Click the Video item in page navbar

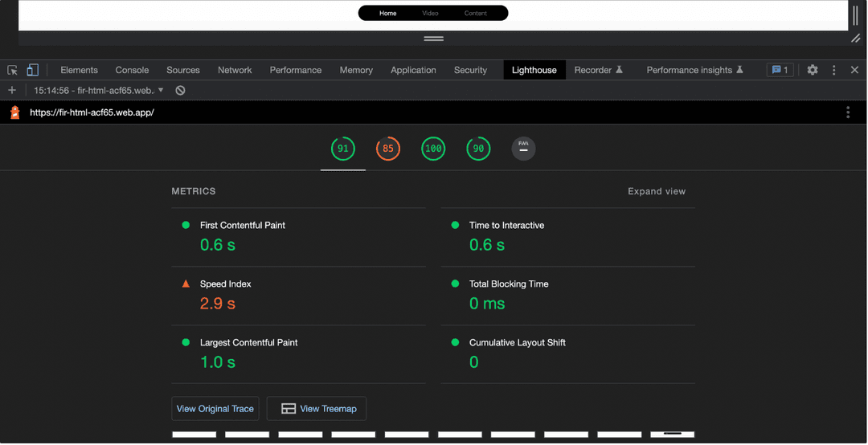click(430, 13)
